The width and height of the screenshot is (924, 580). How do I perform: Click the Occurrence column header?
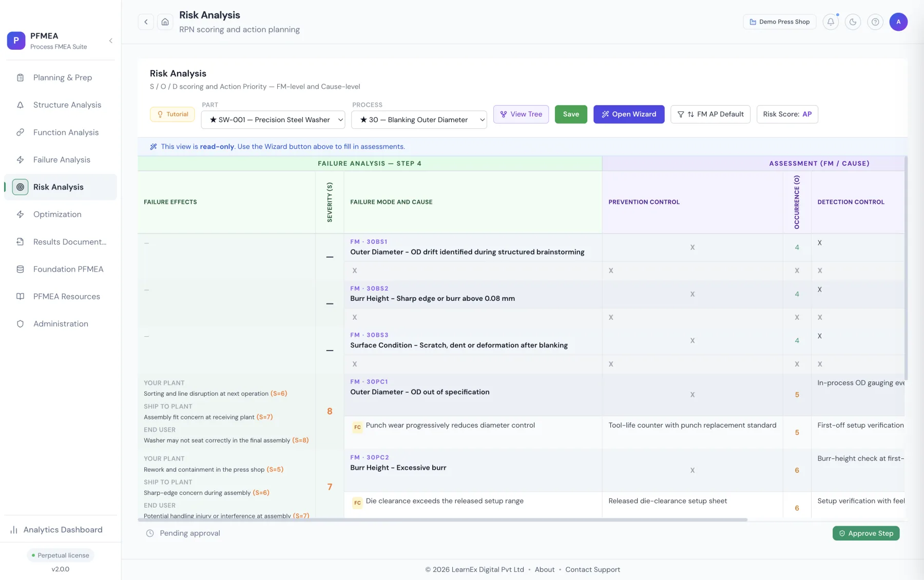click(x=797, y=202)
